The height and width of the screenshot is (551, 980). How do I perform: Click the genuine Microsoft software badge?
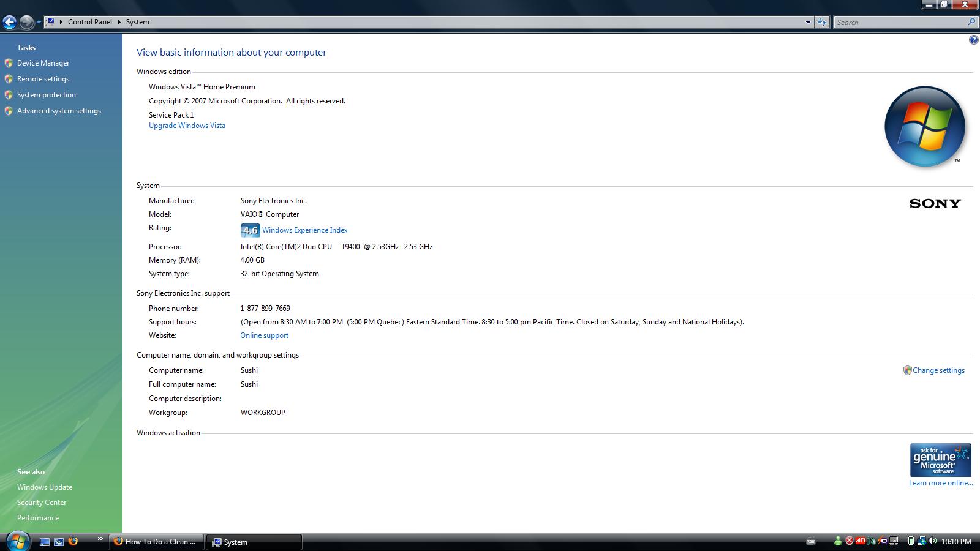coord(941,460)
